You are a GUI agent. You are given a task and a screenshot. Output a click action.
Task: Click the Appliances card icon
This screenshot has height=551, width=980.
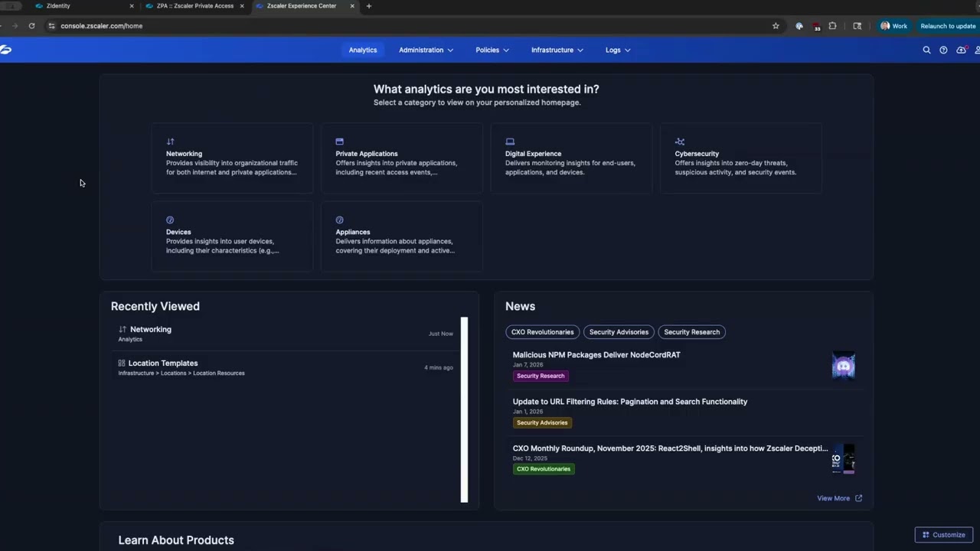point(339,220)
